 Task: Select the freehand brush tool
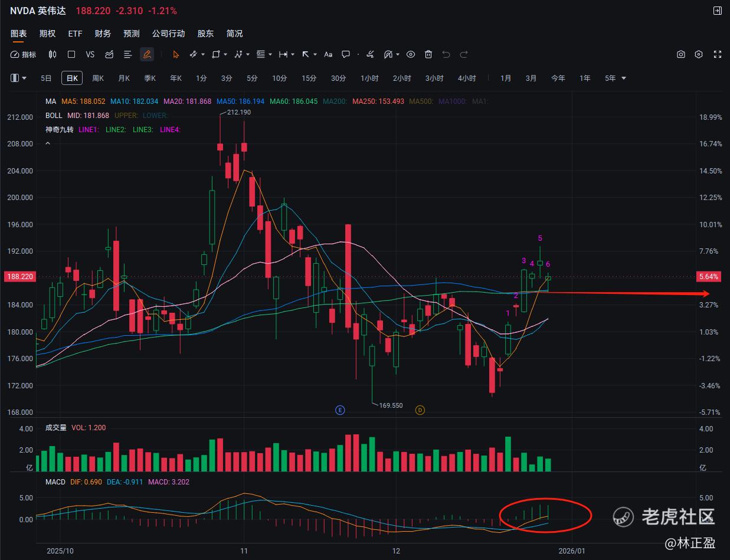pyautogui.click(x=370, y=54)
